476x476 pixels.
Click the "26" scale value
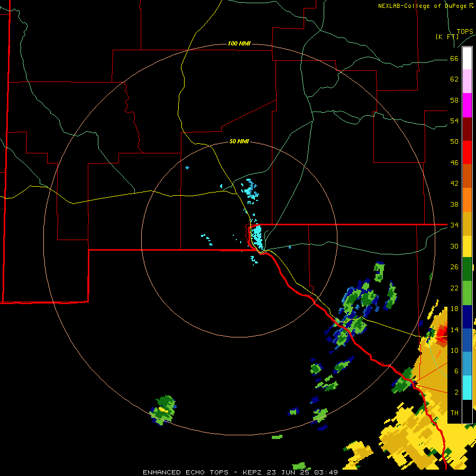click(x=454, y=267)
